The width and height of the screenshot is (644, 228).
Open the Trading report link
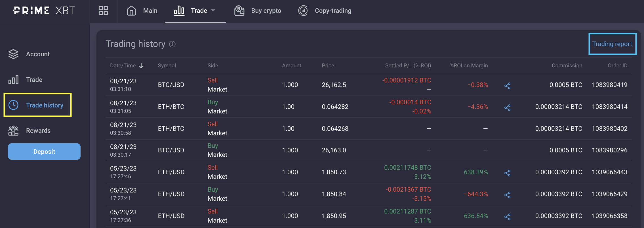[x=612, y=44]
